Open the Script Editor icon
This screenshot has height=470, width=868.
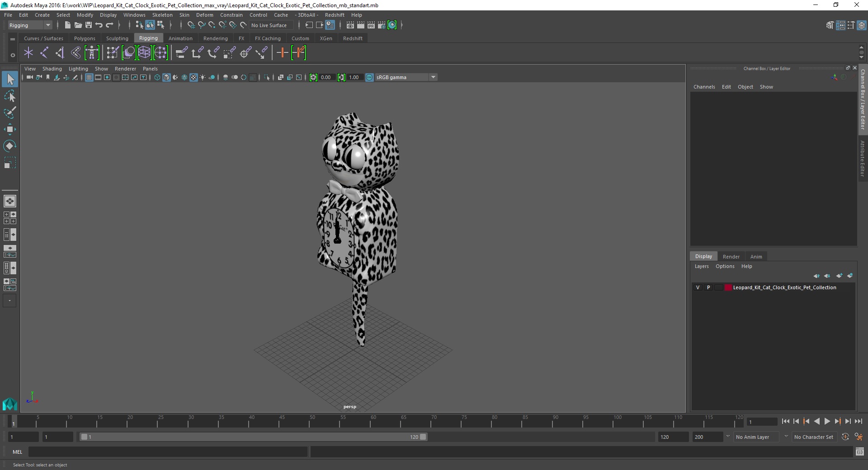pyautogui.click(x=860, y=451)
